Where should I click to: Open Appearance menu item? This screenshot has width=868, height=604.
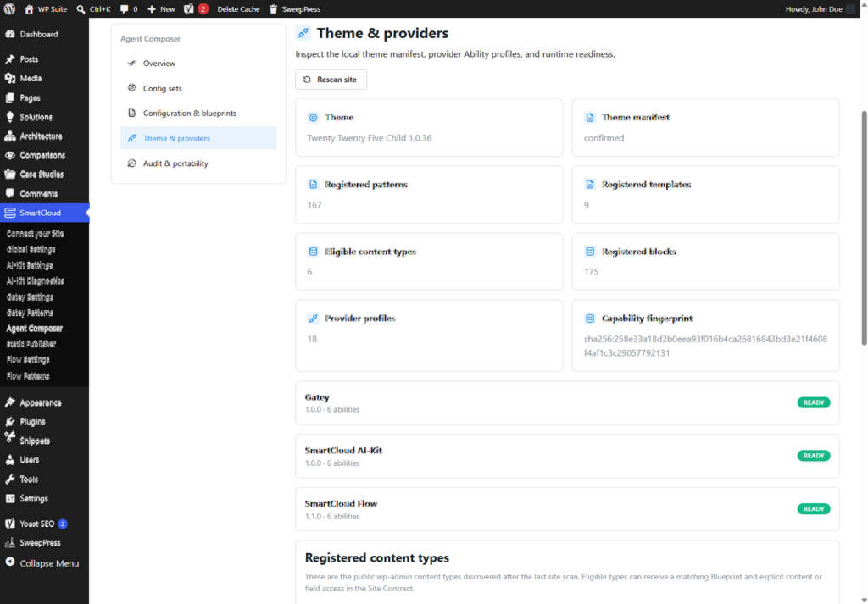pyautogui.click(x=44, y=402)
